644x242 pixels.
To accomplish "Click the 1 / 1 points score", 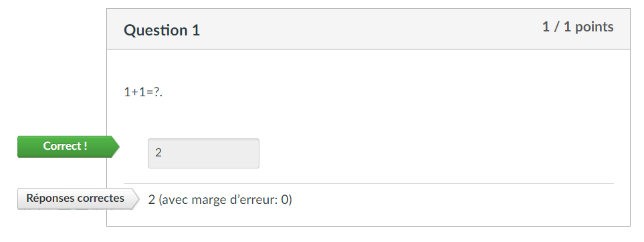I will pyautogui.click(x=578, y=27).
